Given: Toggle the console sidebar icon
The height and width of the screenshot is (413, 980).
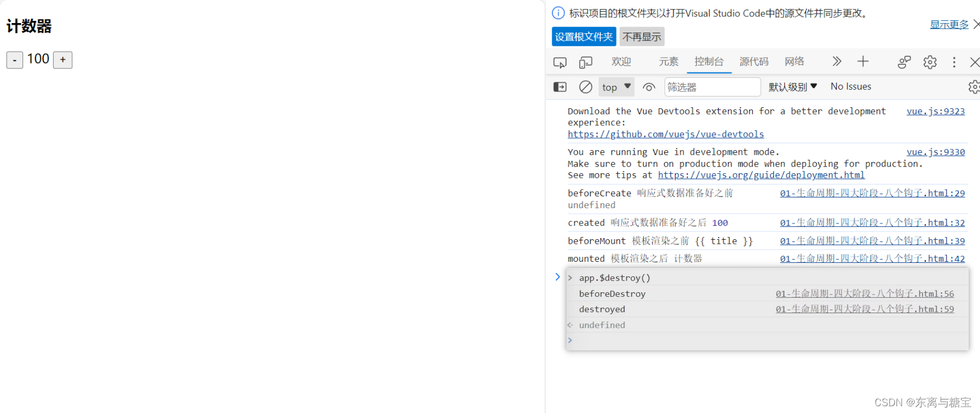Looking at the screenshot, I should 560,87.
